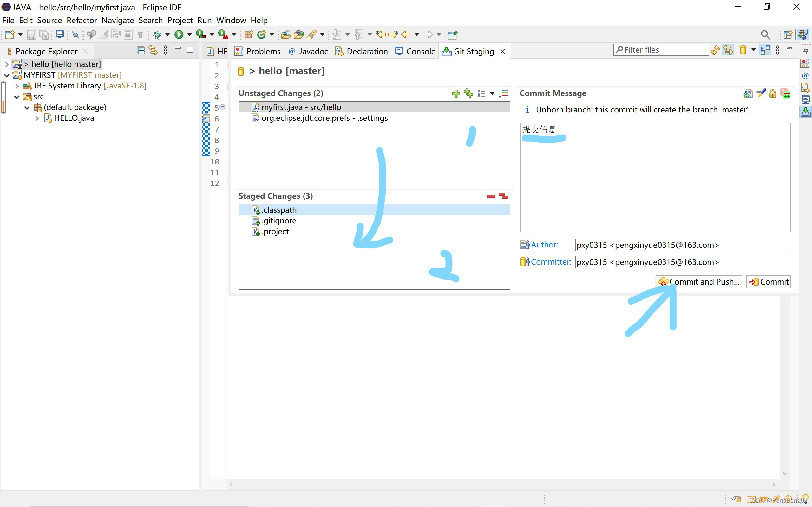Collapse the MYFIRST project tree node
Screen dimensions: 812x507
6,75
